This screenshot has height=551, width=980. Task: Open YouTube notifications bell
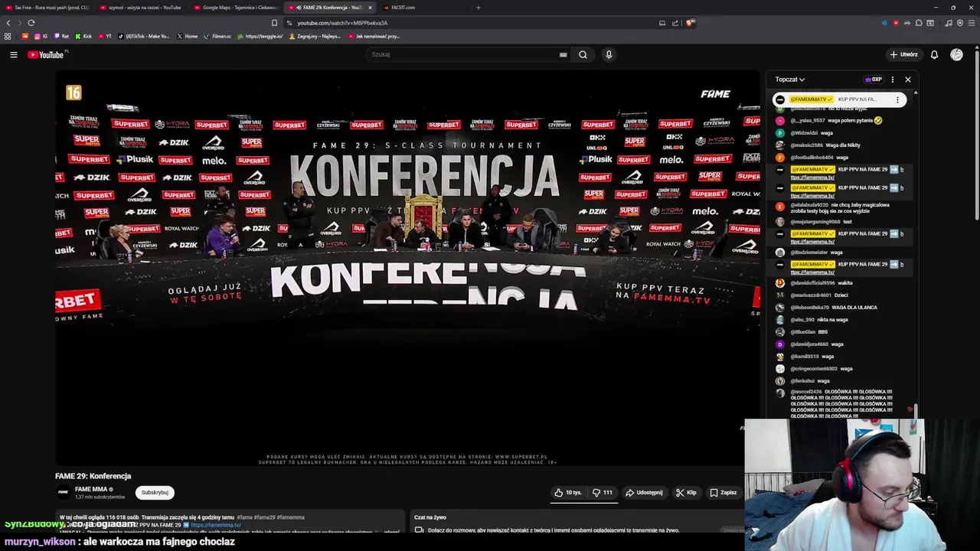point(934,54)
